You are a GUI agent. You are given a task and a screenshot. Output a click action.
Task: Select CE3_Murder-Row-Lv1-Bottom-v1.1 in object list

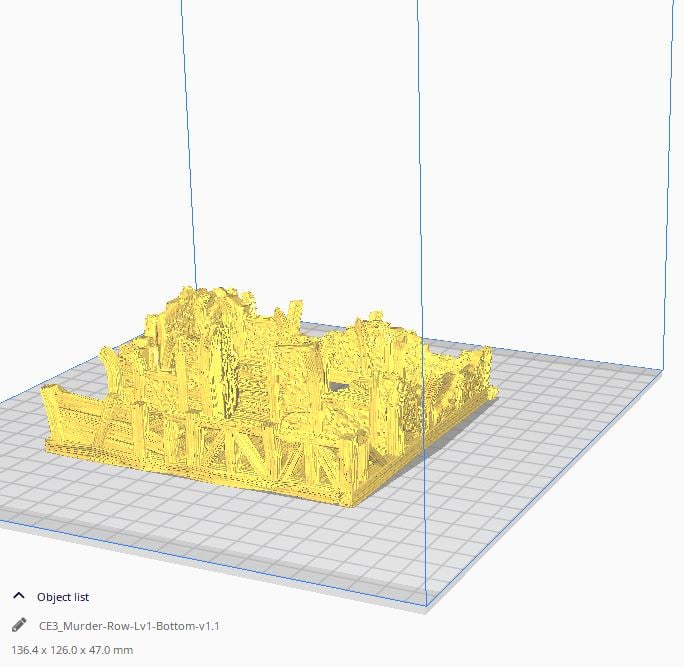click(x=129, y=626)
